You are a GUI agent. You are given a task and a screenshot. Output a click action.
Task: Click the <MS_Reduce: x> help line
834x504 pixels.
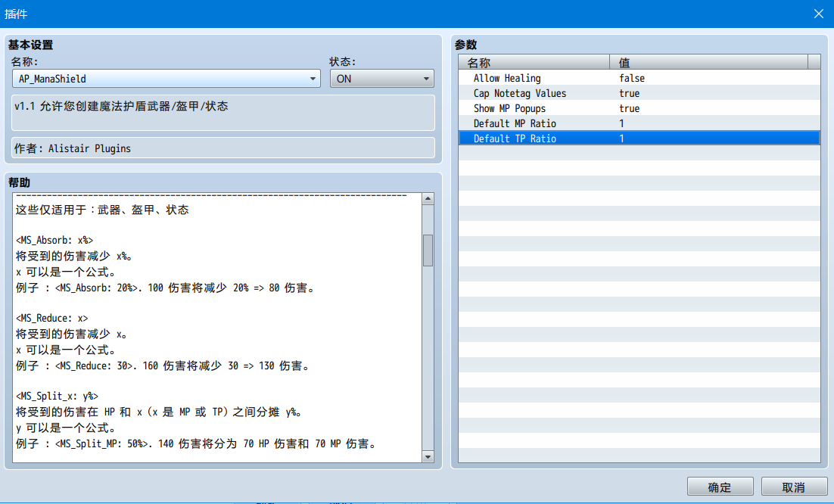click(51, 319)
